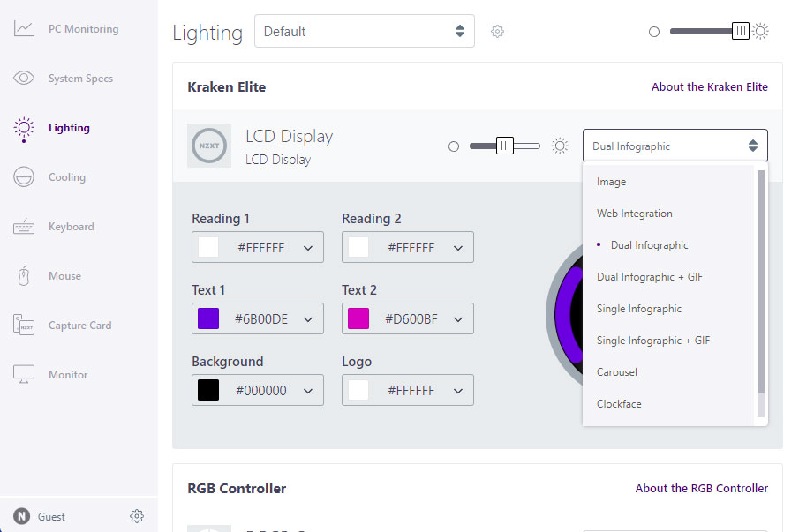
Task: Open profile settings gear next to Default
Action: pyautogui.click(x=497, y=32)
